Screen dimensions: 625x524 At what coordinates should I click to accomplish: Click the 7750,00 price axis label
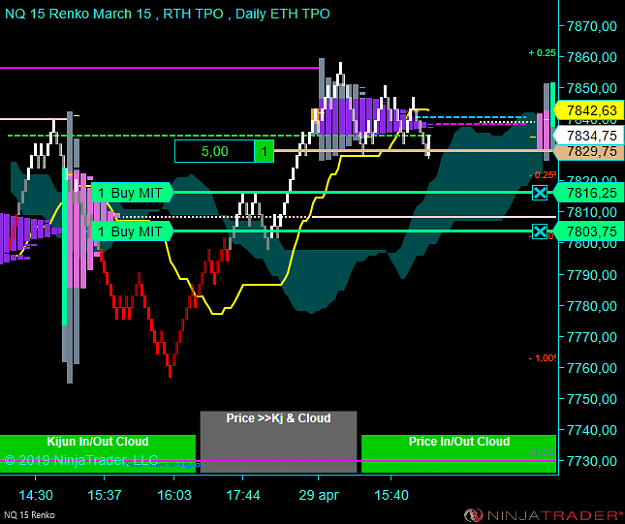pos(592,399)
